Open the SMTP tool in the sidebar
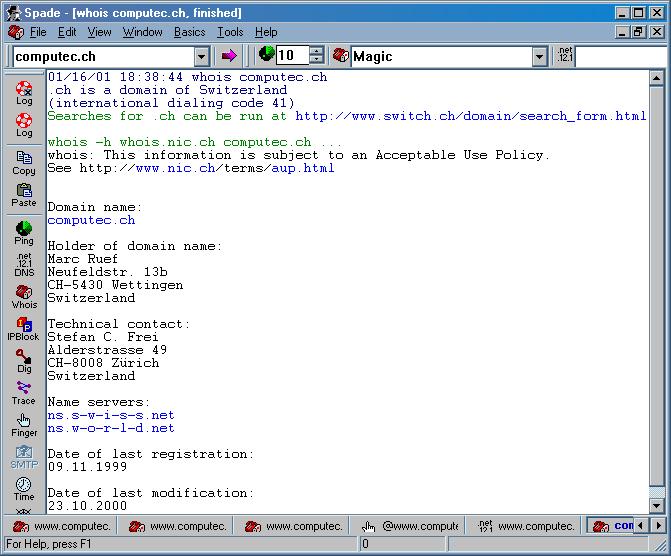Image resolution: width=671 pixels, height=556 pixels. tap(24, 458)
